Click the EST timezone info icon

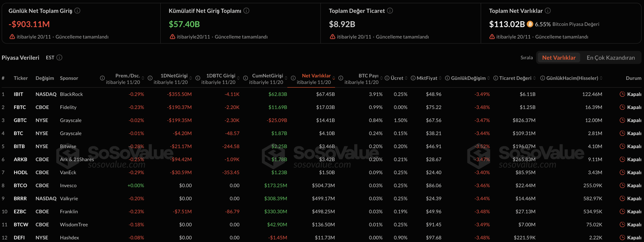point(59,58)
